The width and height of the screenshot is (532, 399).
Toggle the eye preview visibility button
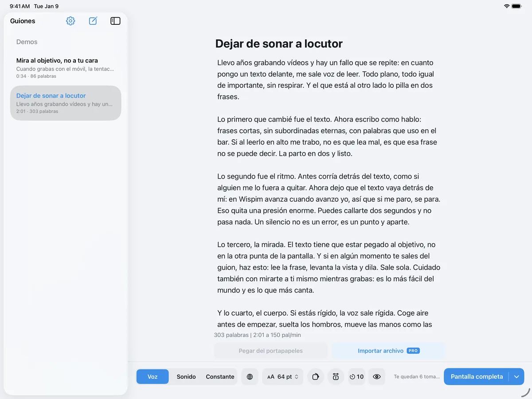point(377,377)
